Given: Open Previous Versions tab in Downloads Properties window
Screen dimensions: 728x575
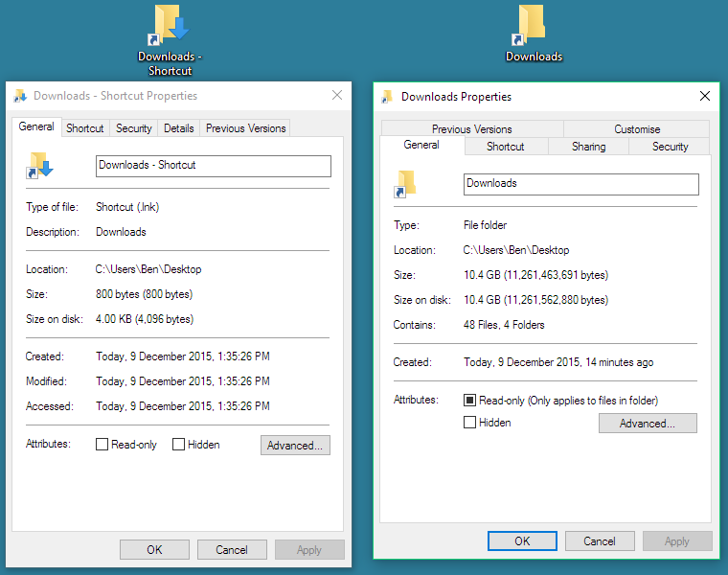Looking at the screenshot, I should (x=472, y=128).
